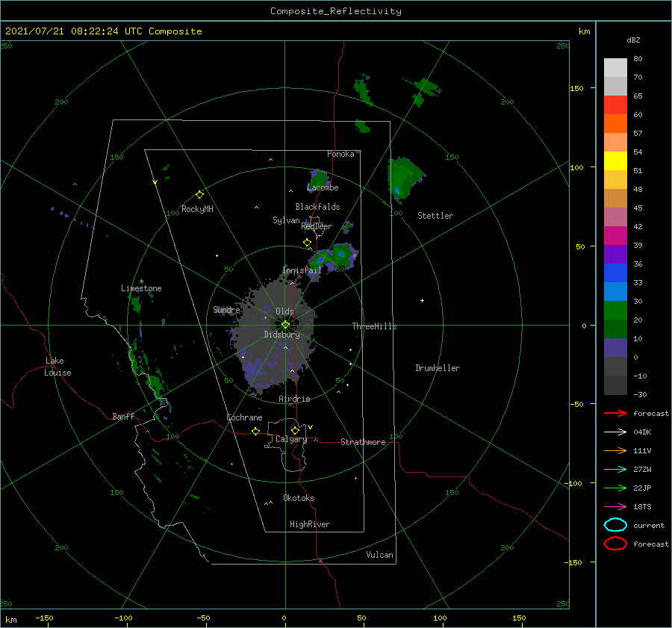Click the yellow diamond marker below RedDeer
This screenshot has height=628, width=672.
click(307, 242)
